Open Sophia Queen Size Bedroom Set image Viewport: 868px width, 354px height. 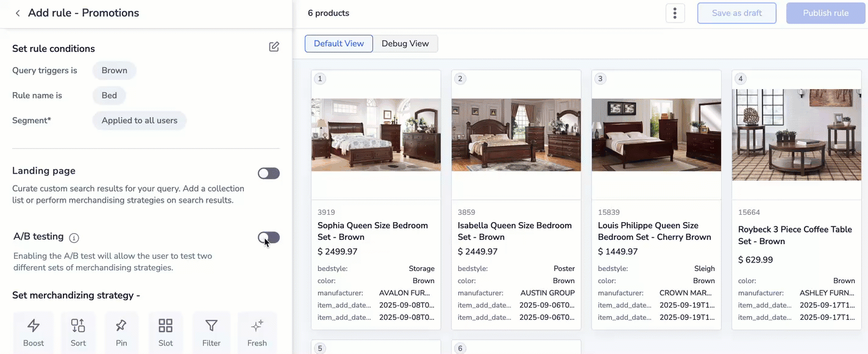[376, 135]
